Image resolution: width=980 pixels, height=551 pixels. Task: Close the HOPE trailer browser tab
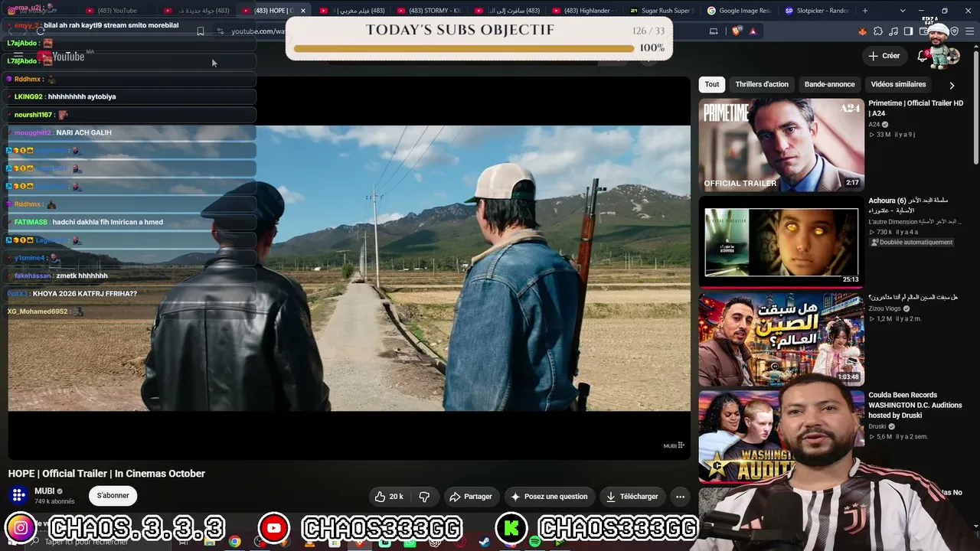[303, 11]
